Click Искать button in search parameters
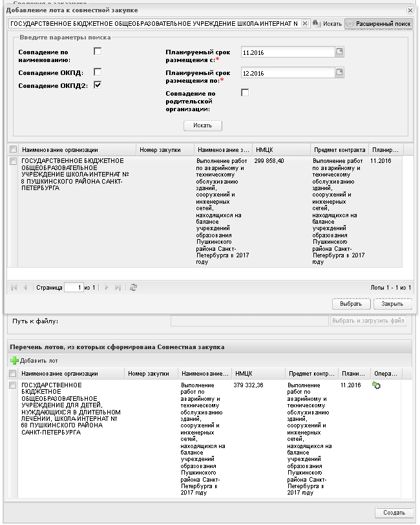The image size is (420, 525). (x=202, y=125)
